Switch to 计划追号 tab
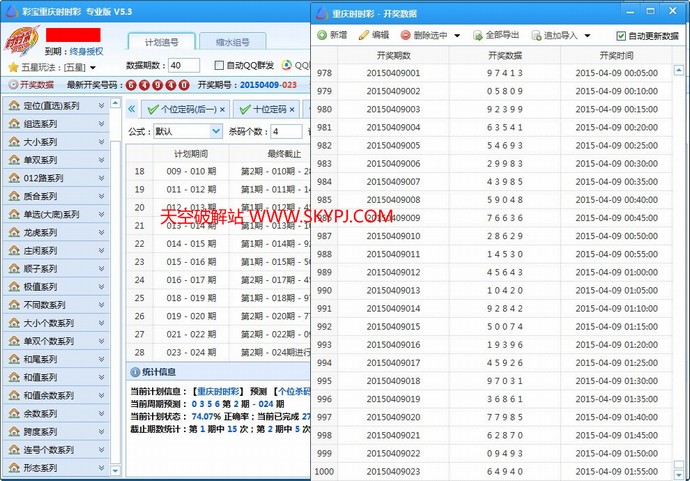This screenshot has height=481, width=690. [x=161, y=42]
